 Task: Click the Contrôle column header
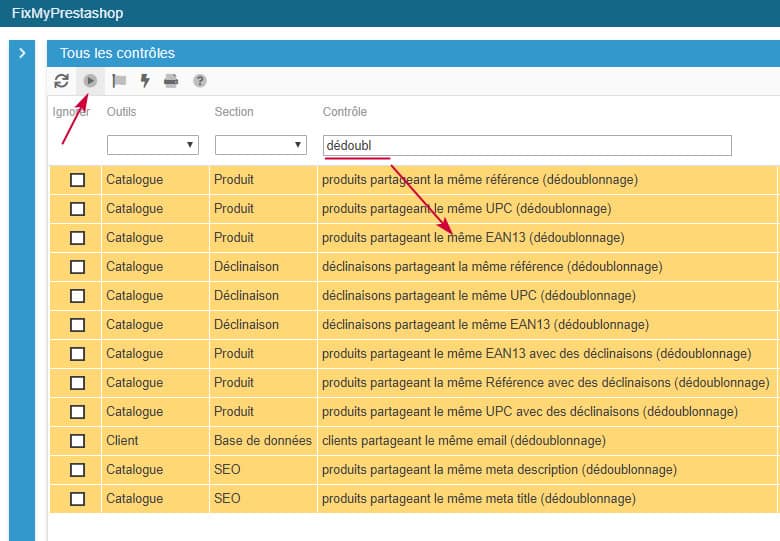pos(344,112)
